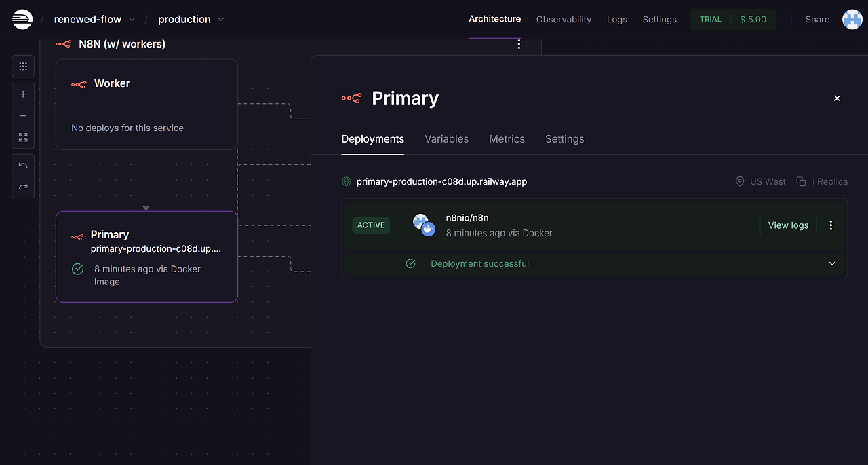Click the 8 minutes ago via Docker text in panel

point(499,233)
